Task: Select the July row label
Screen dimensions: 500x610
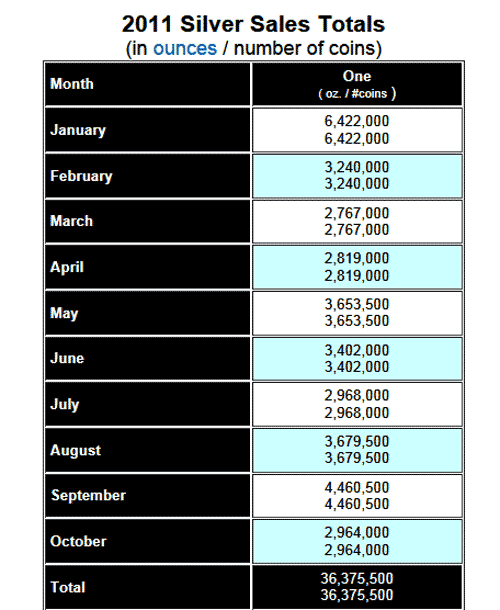Action: click(x=147, y=404)
